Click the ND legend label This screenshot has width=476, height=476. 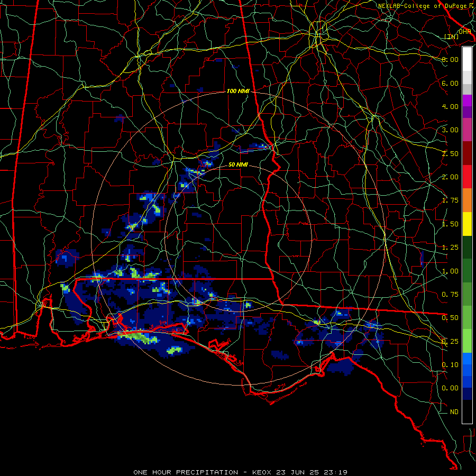pyautogui.click(x=454, y=412)
